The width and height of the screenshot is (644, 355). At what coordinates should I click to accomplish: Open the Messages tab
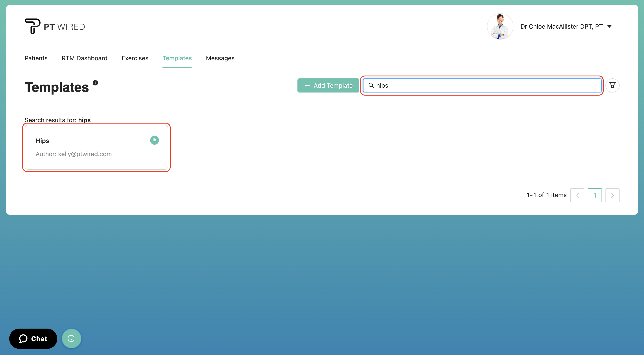tap(220, 58)
